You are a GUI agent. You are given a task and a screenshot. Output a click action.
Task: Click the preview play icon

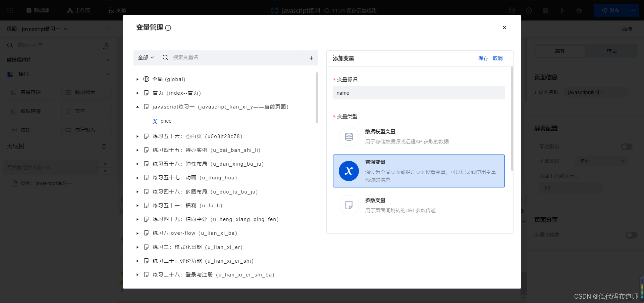point(562,10)
